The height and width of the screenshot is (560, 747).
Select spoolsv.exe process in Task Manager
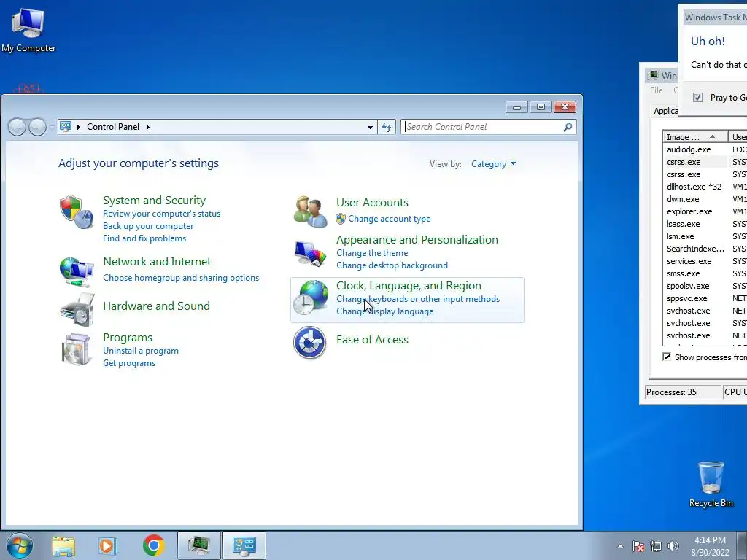pos(688,286)
